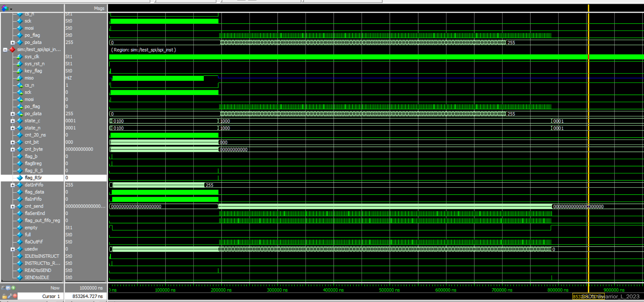Click the object-type filter icon above the signal list

click(5, 8)
